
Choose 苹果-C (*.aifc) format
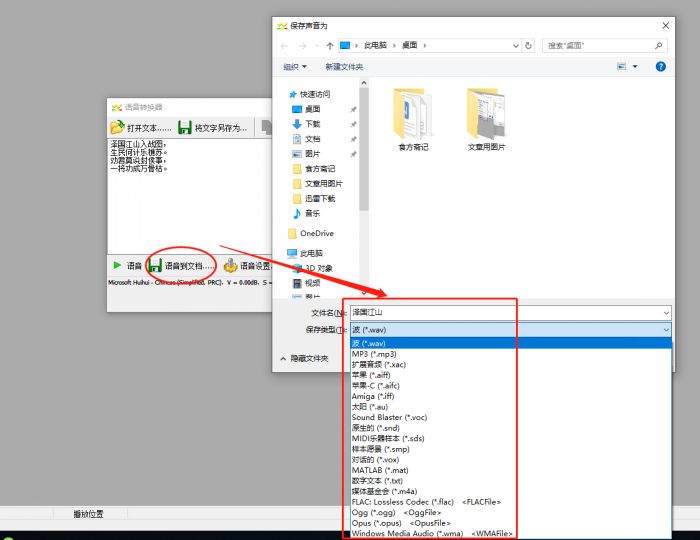[511, 386]
